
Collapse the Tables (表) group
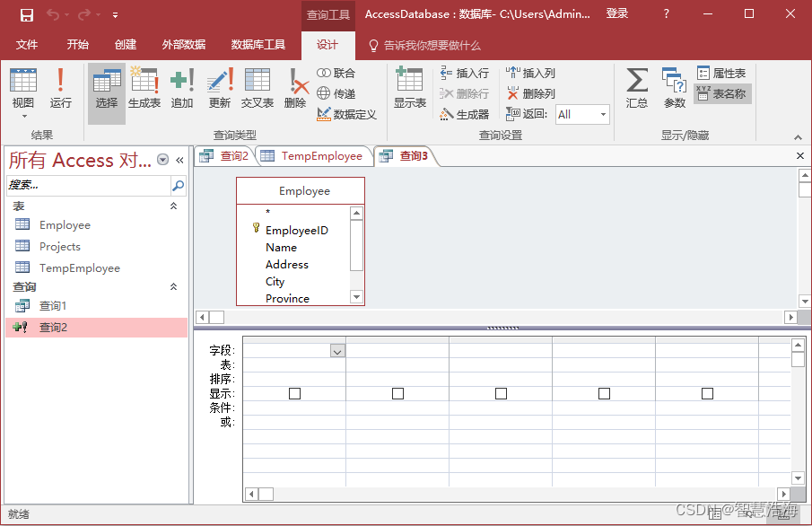pyautogui.click(x=173, y=206)
